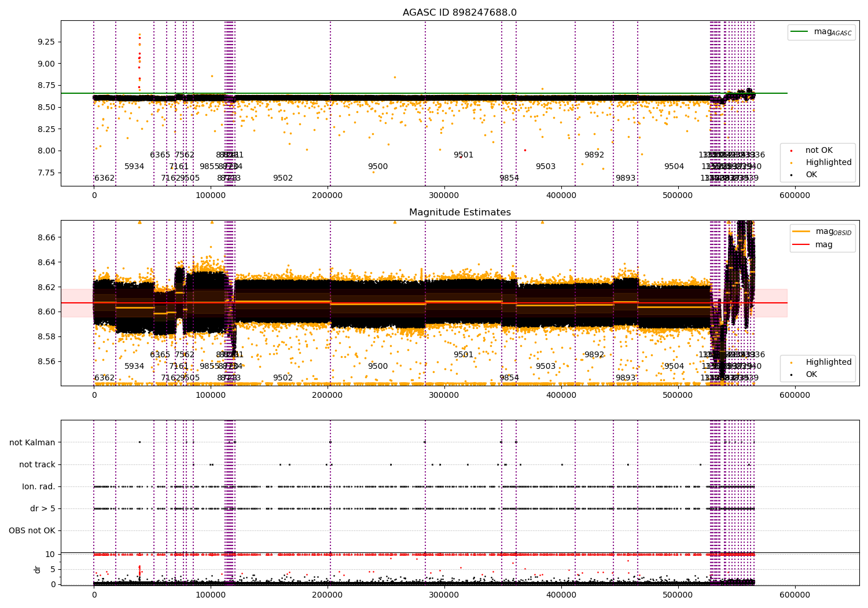Click obsid label 9503 in AGASC ID plot
The height and width of the screenshot is (608, 868).
546,167
